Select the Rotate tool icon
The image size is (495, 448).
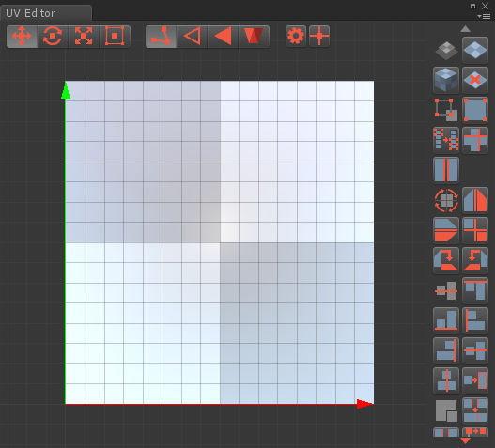pos(53,37)
